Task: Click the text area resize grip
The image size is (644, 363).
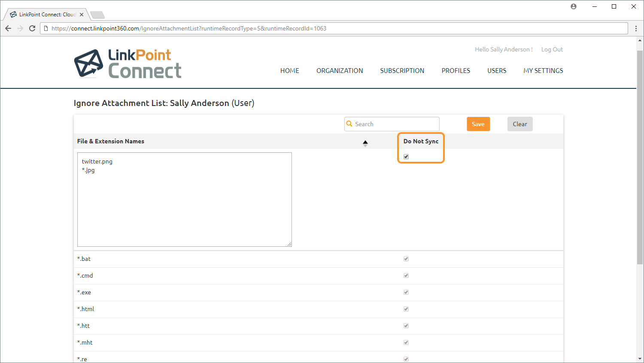Action: coord(289,244)
